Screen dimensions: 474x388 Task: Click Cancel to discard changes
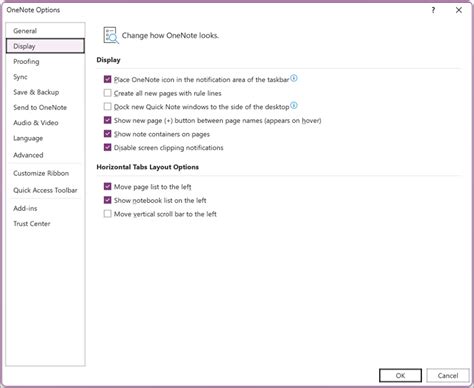[x=448, y=376]
